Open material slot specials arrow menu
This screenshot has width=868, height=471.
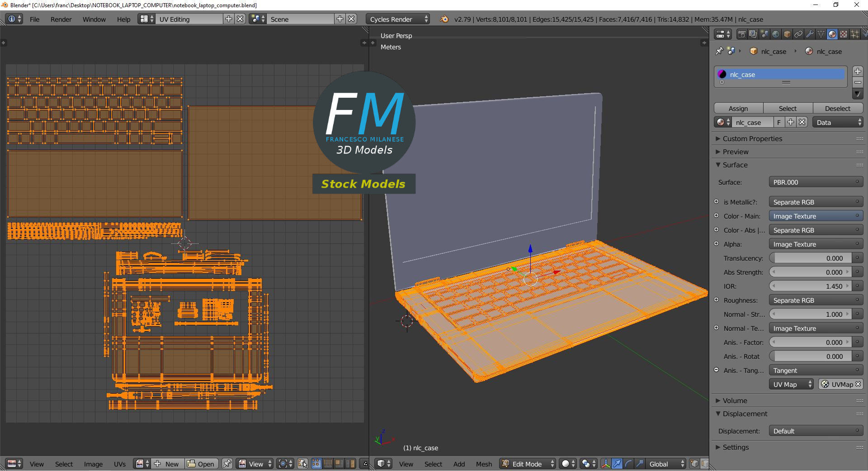[858, 94]
